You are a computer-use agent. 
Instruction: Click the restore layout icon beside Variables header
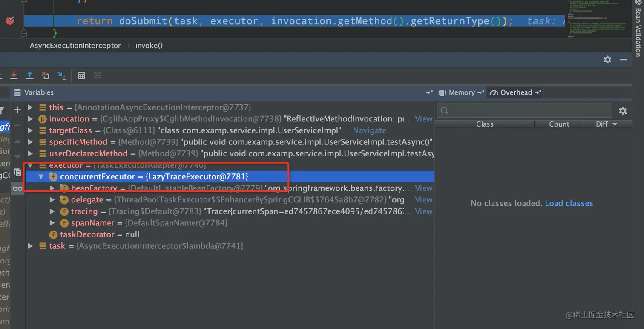point(429,92)
